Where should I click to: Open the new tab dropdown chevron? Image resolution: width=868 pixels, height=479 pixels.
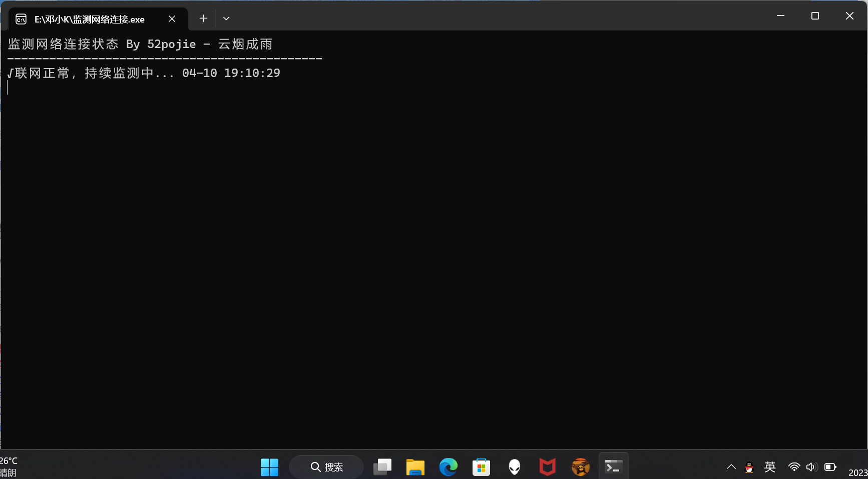click(x=226, y=18)
